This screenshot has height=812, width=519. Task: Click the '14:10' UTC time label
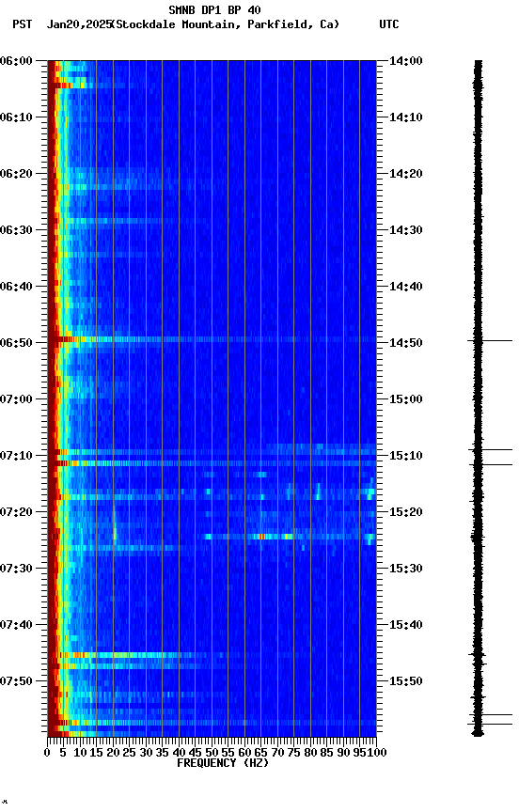pos(406,117)
